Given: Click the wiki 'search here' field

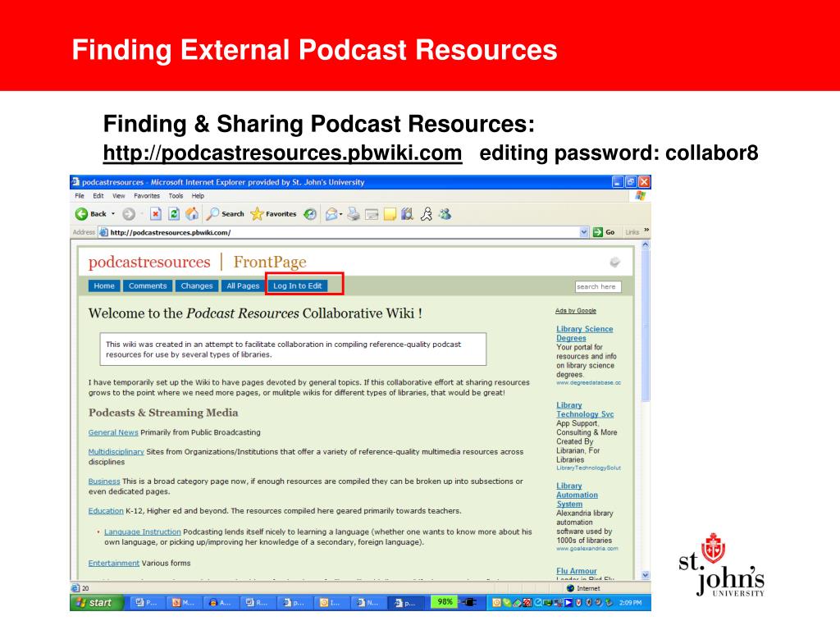Looking at the screenshot, I should click(598, 286).
